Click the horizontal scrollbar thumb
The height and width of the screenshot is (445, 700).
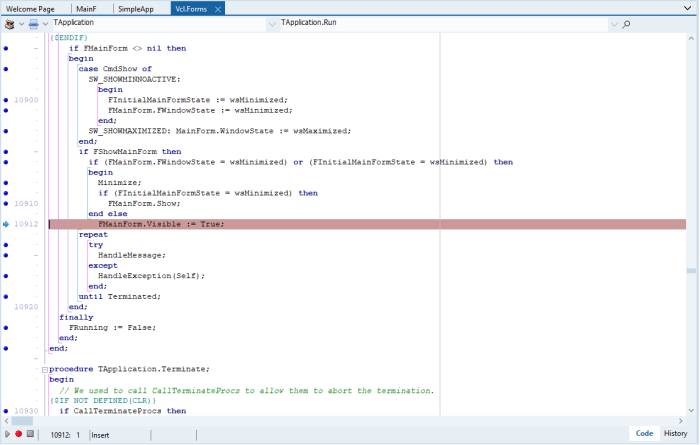click(22, 421)
